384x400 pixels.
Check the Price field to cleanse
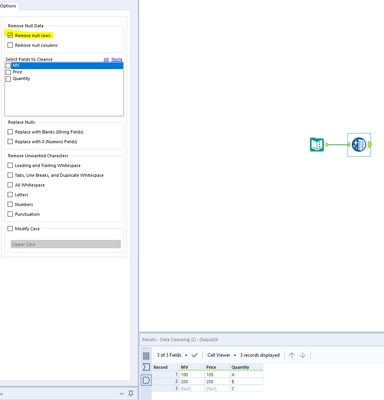click(x=8, y=72)
